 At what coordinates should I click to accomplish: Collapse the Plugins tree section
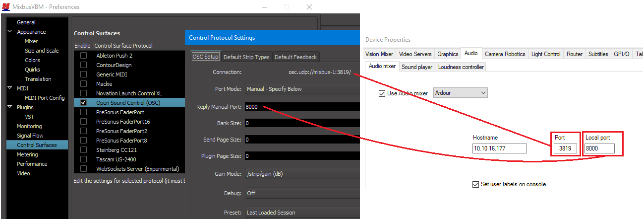tap(10, 107)
